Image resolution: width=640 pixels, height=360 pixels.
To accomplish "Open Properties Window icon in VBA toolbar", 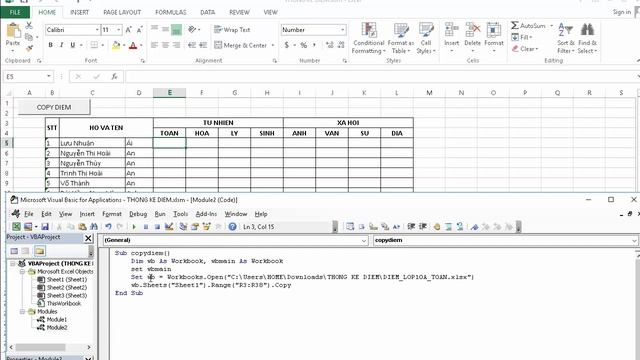I will (195, 227).
